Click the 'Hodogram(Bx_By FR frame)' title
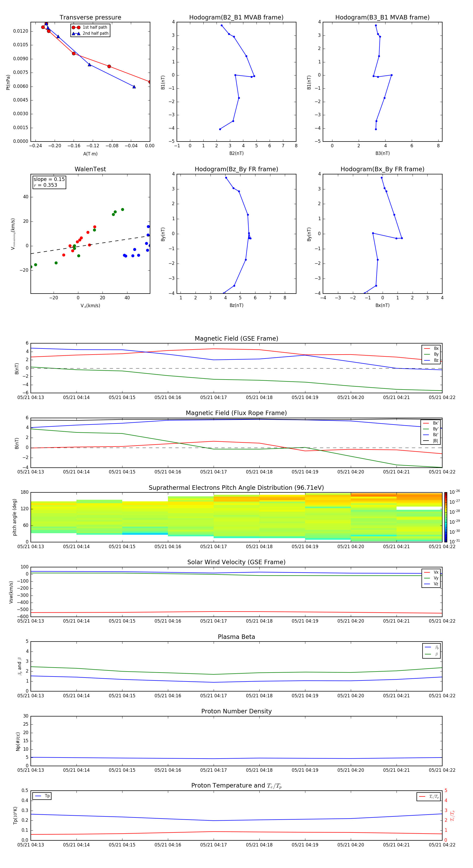Viewport: 473px width, 868px height. pyautogui.click(x=382, y=169)
